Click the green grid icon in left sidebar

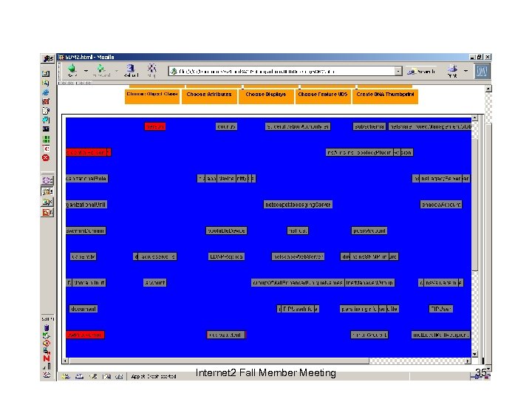coord(46,139)
